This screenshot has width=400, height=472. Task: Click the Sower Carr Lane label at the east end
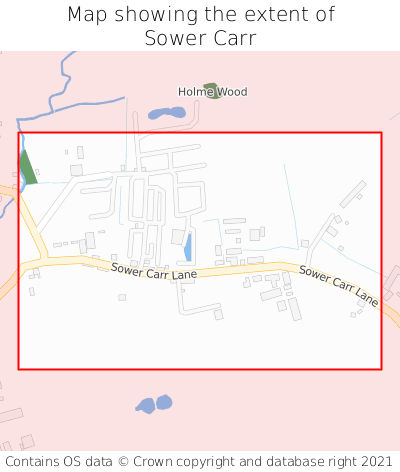[x=339, y=285]
